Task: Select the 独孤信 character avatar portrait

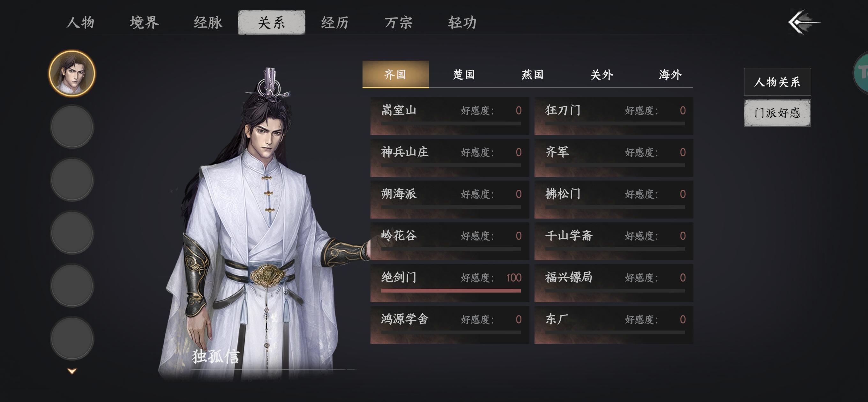Action: 72,73
